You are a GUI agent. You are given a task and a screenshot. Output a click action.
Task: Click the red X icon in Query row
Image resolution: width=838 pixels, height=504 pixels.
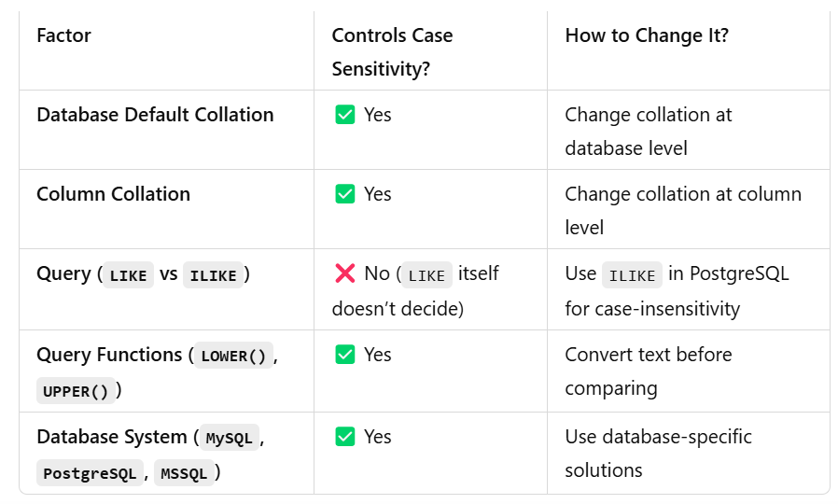[344, 273]
